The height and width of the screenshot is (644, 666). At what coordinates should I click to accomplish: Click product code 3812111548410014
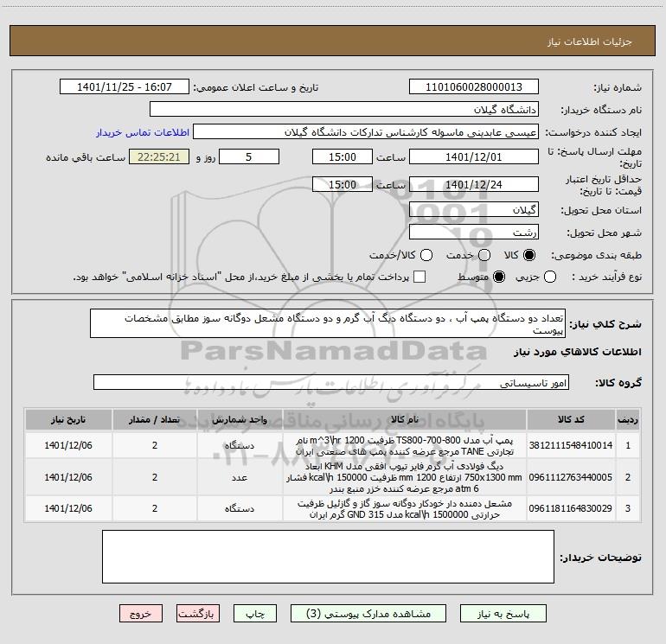[x=571, y=445]
